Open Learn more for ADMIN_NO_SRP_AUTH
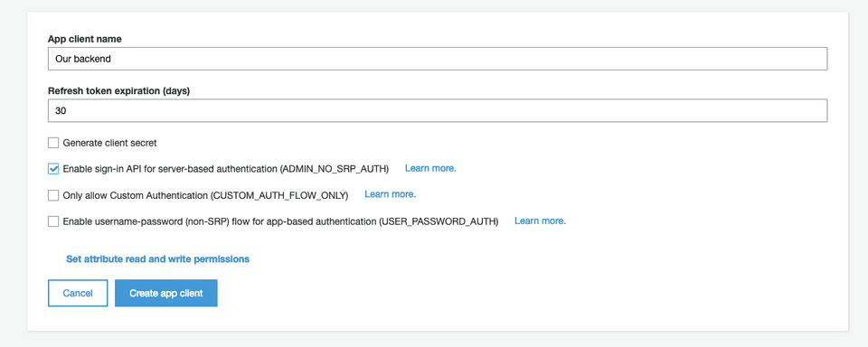Viewport: 868px width, 347px height. coord(430,168)
